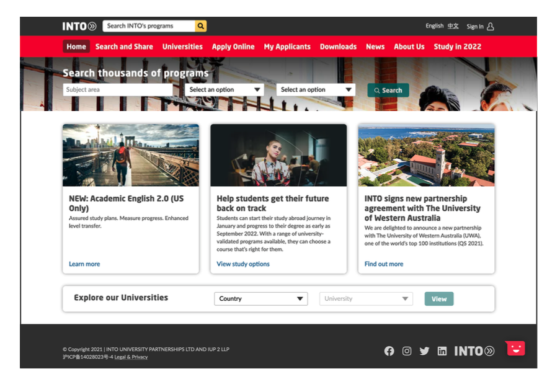
Task: Click the Western Australia campus image
Action: [427, 155]
